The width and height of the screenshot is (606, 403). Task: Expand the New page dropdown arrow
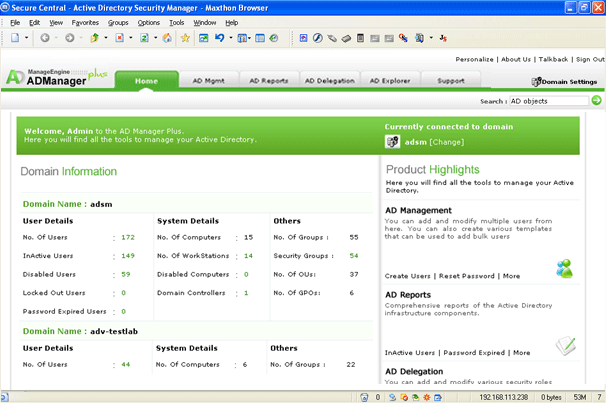tap(26, 38)
